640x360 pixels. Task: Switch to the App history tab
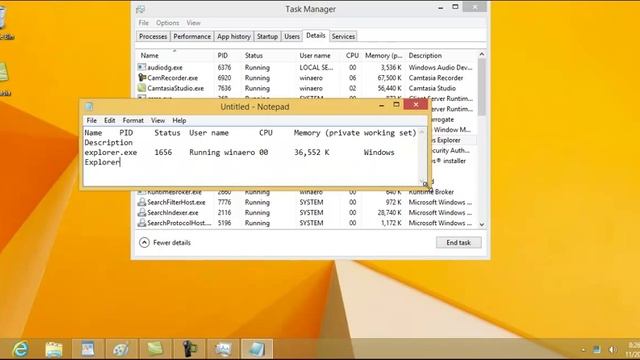click(x=233, y=36)
